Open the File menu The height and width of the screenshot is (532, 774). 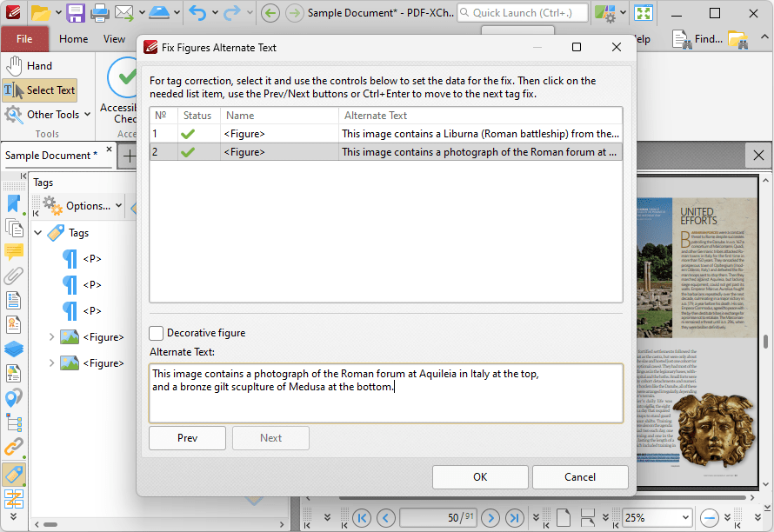[x=24, y=39]
